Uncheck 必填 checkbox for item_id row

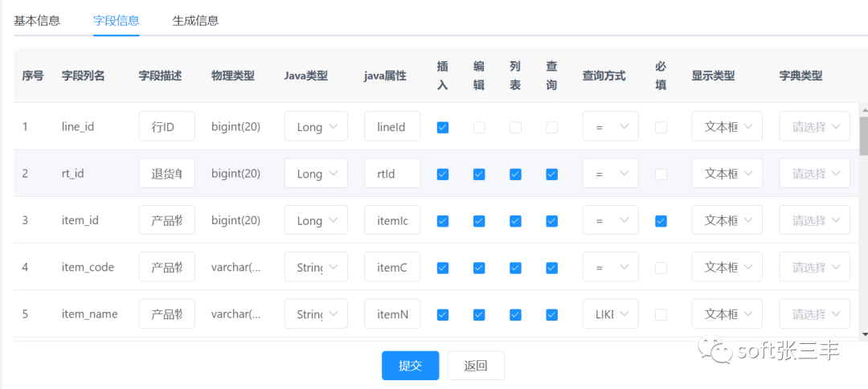(661, 221)
